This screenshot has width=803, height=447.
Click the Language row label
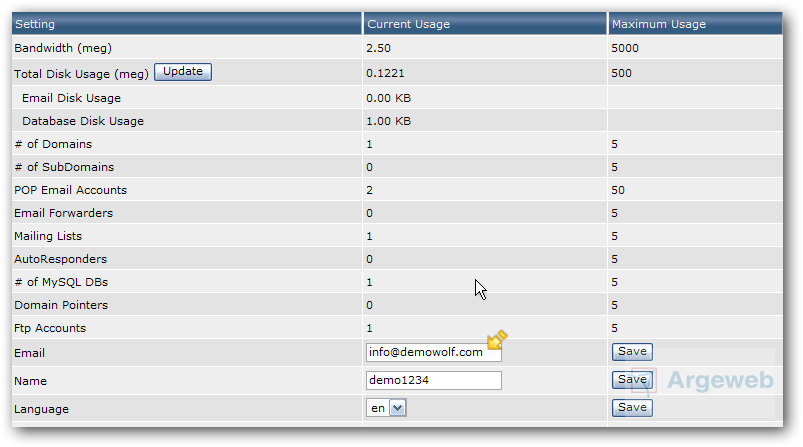[41, 409]
